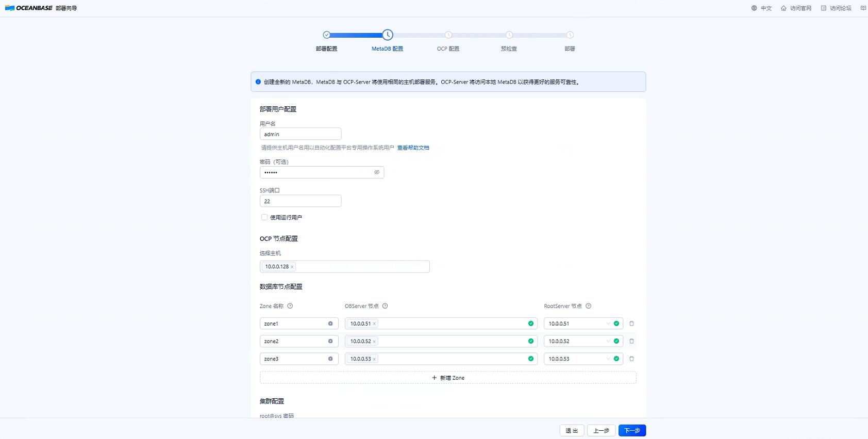The image size is (868, 439).
Task: Clear the zone2 name field
Action: point(330,341)
